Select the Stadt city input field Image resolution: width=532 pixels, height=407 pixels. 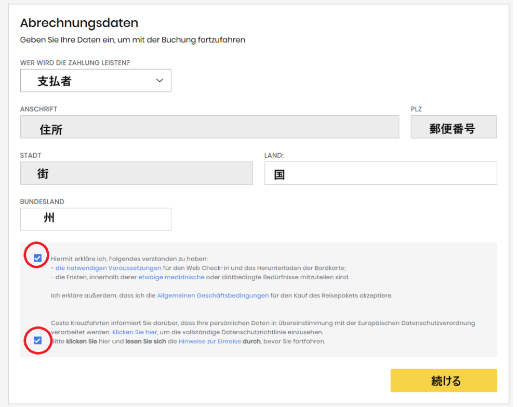pyautogui.click(x=136, y=173)
